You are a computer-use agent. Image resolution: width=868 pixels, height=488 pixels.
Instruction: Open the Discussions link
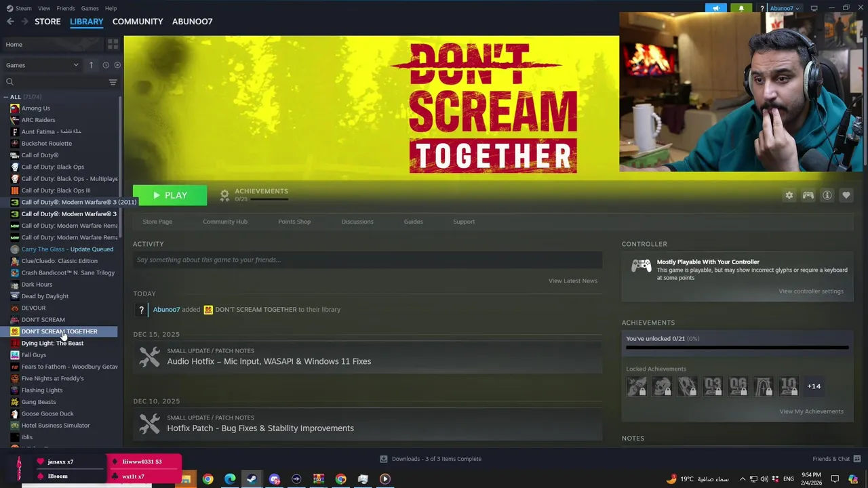click(357, 222)
